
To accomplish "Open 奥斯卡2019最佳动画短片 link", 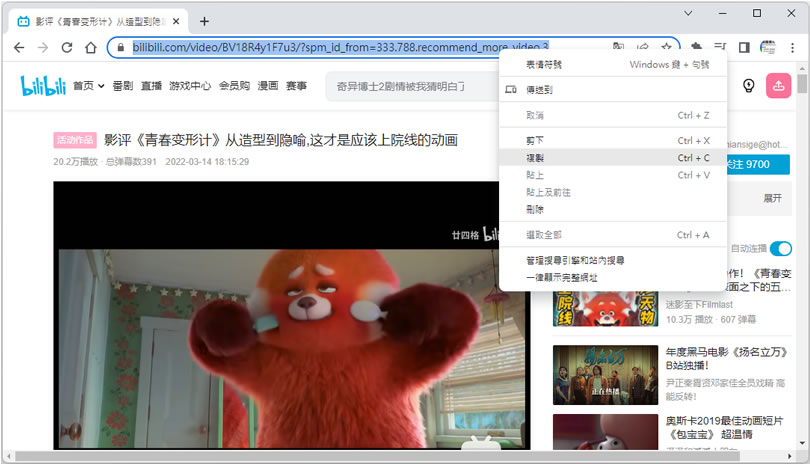I will pos(725,427).
